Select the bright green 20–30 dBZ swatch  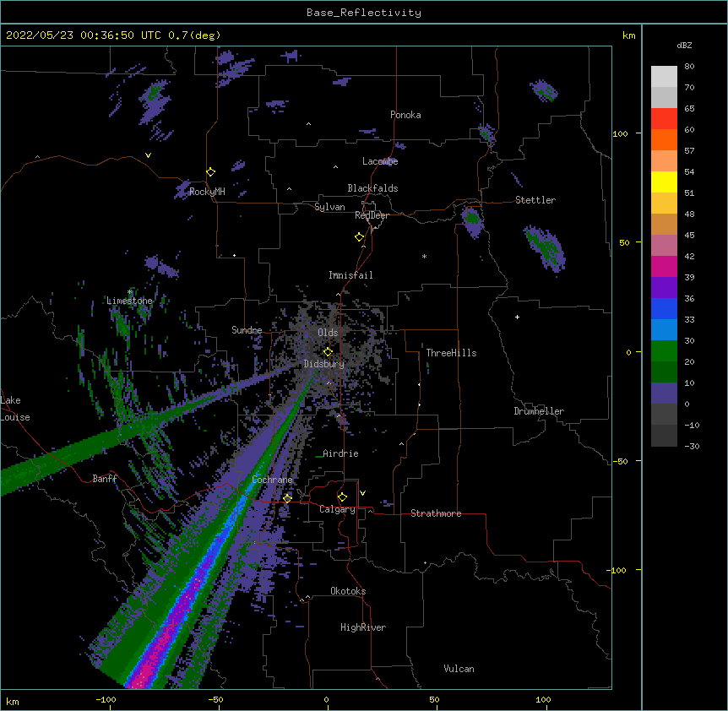pyautogui.click(x=664, y=351)
